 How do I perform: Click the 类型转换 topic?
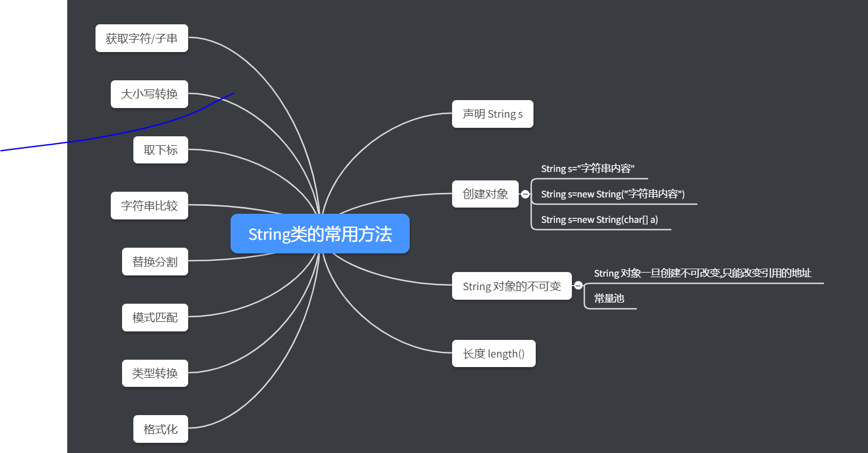(x=155, y=373)
